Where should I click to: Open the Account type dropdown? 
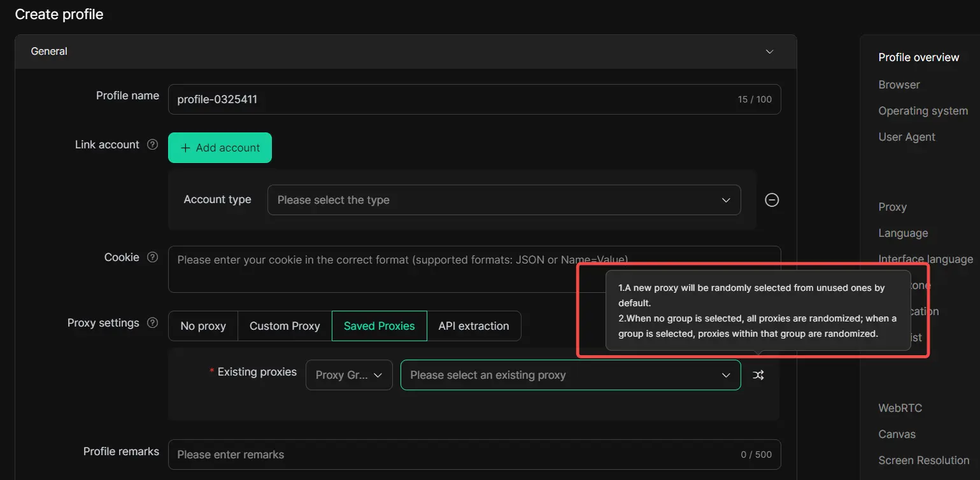click(504, 200)
